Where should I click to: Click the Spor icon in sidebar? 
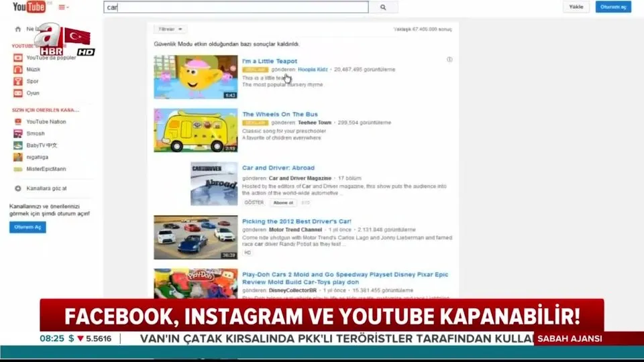17,81
